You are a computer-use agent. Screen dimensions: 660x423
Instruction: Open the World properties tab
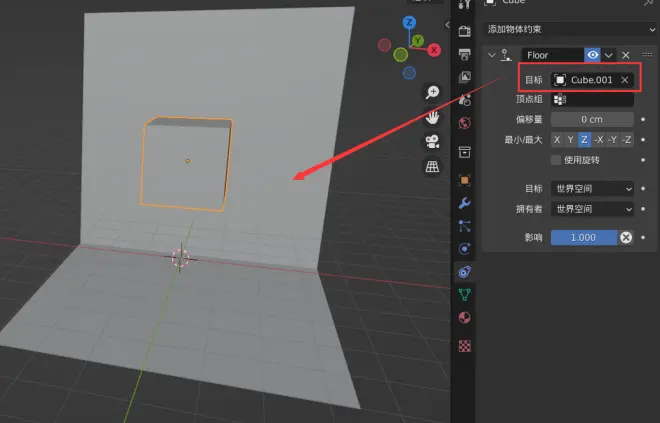464,123
